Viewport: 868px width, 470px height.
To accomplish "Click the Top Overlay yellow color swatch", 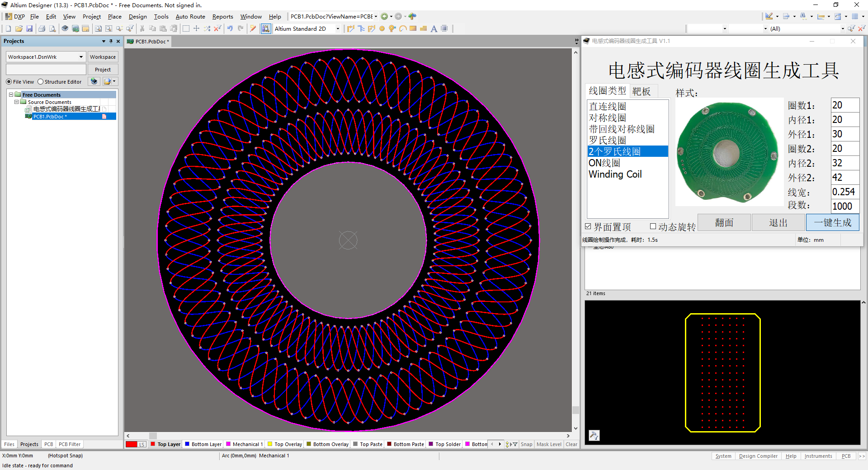I will pos(270,444).
